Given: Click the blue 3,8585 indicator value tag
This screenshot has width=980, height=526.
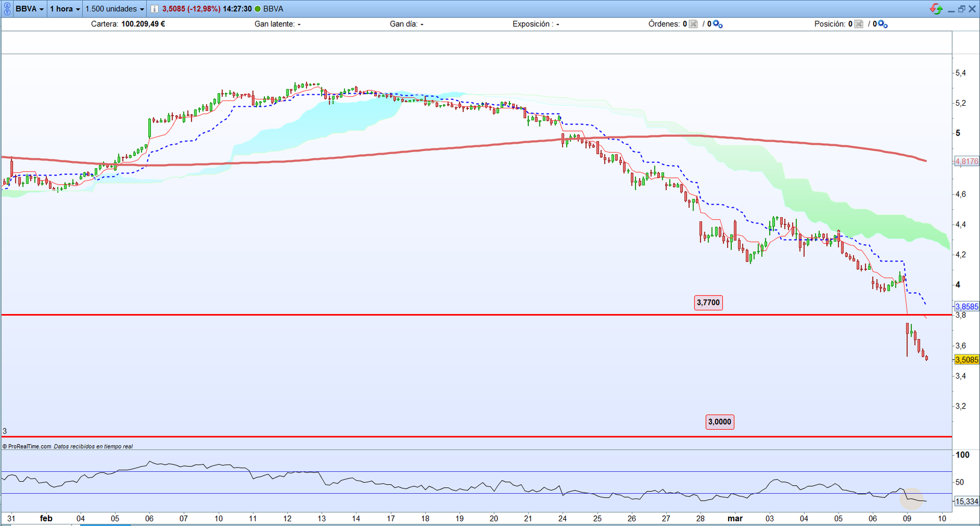Looking at the screenshot, I should (966, 306).
